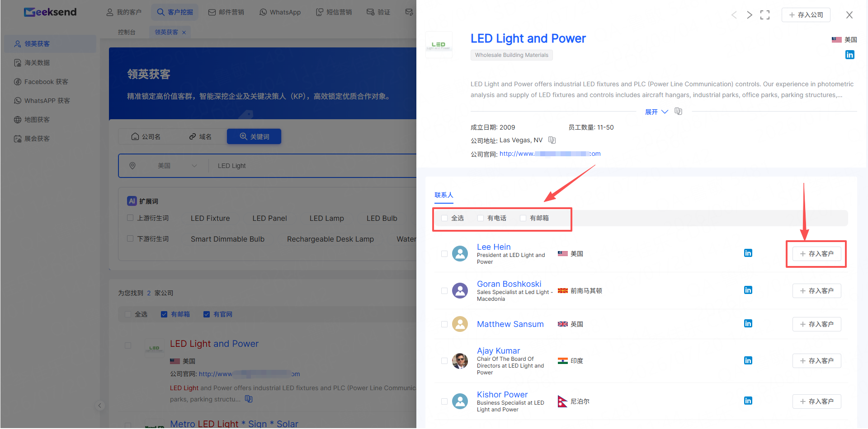This screenshot has width=868, height=429.
Task: Open WhatsApp menu in top navigation
Action: pos(280,12)
